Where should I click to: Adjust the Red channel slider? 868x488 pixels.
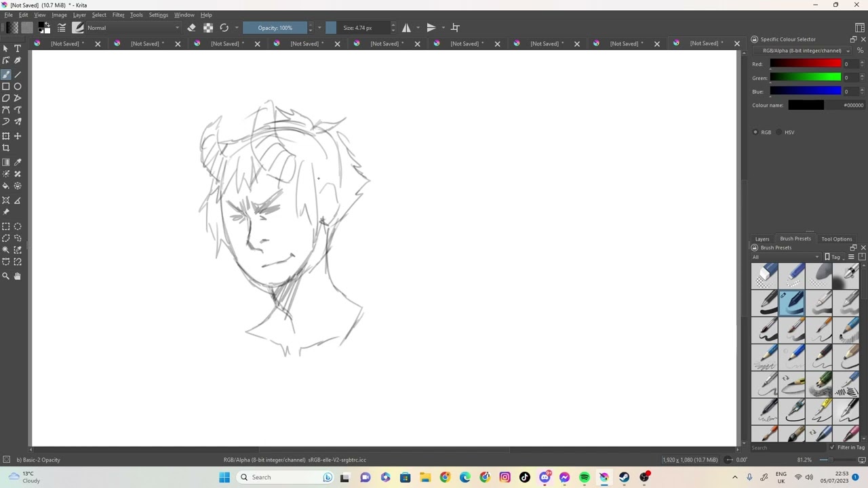tap(805, 64)
